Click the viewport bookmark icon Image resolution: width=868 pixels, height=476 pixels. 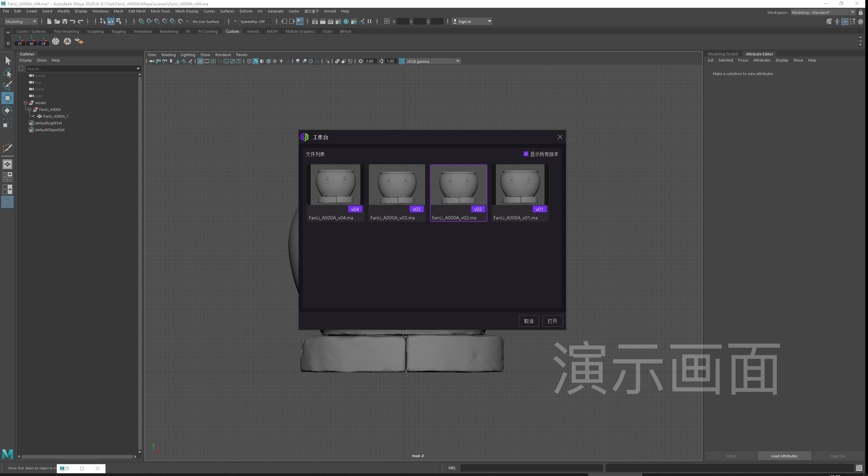171,61
